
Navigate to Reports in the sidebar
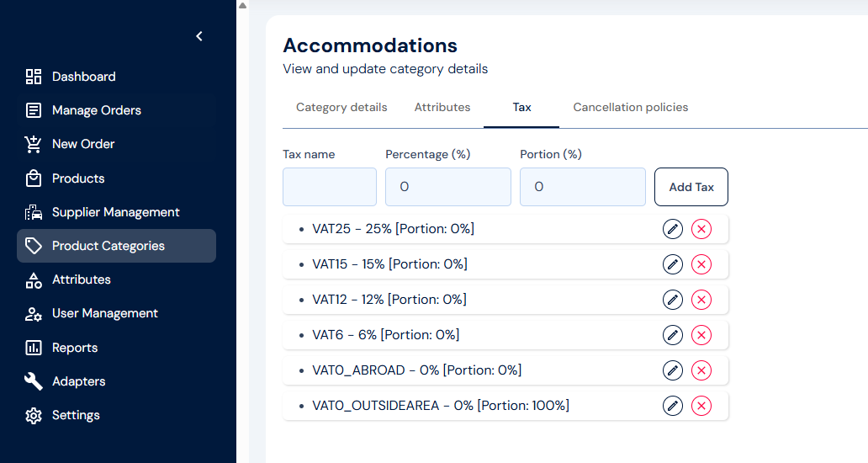click(75, 348)
